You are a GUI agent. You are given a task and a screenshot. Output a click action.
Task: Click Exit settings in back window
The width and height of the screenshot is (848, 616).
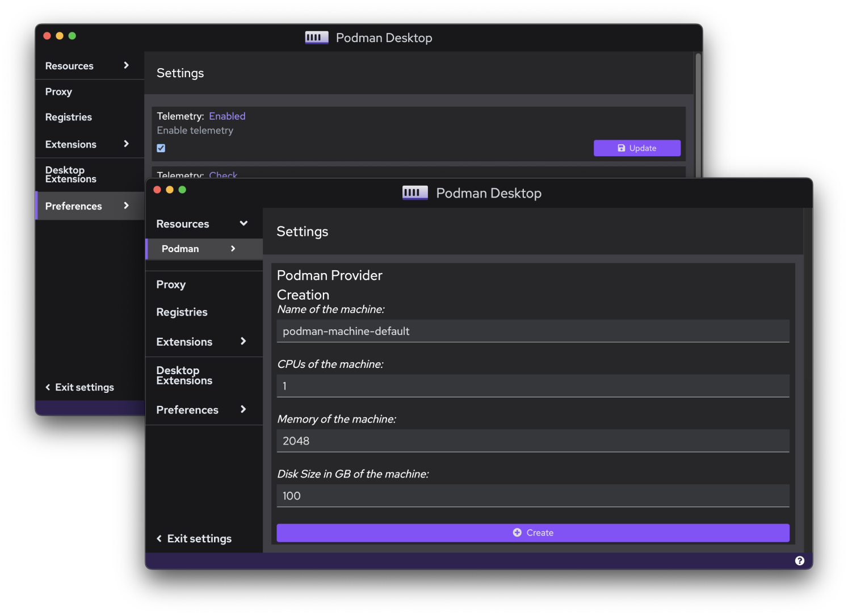pos(79,387)
